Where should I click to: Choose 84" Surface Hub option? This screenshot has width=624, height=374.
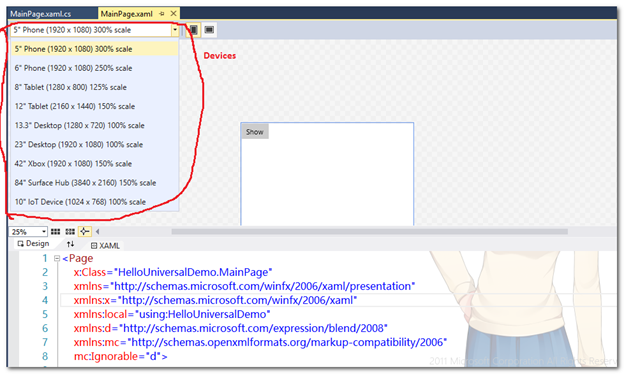(x=94, y=183)
